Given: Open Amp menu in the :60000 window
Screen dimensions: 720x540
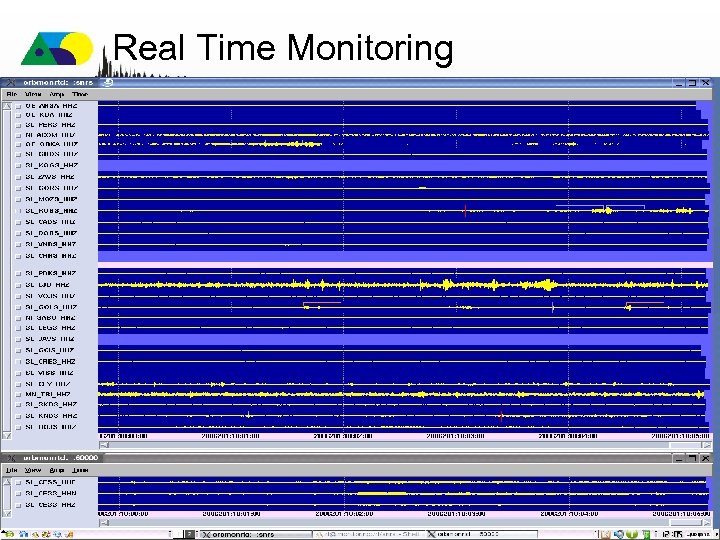Looking at the screenshot, I should click(56, 470).
